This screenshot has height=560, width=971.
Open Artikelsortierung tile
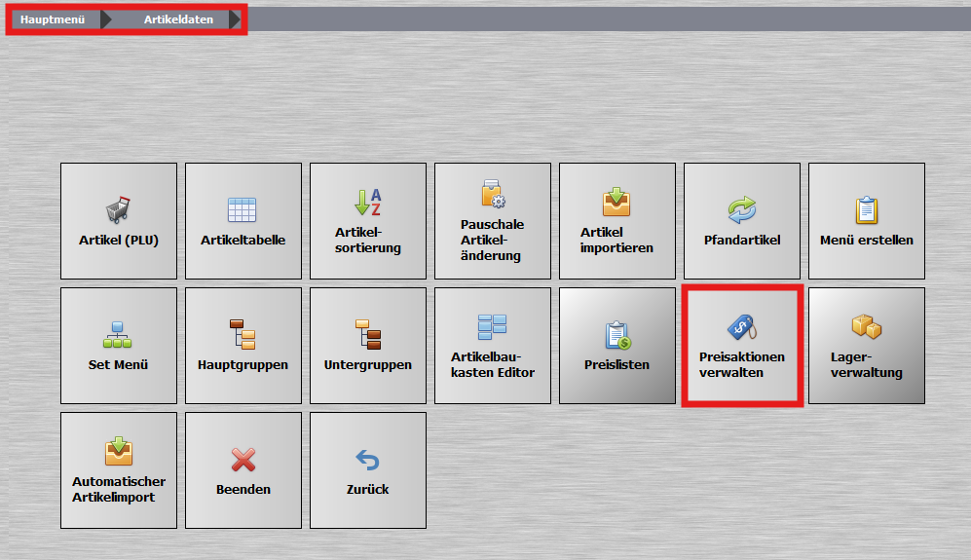pyautogui.click(x=368, y=221)
